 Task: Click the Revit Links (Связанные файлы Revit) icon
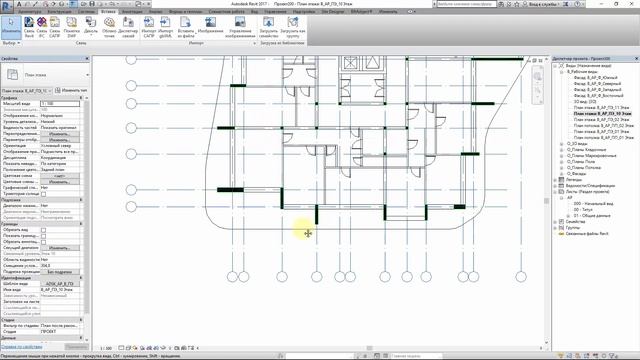pos(561,234)
